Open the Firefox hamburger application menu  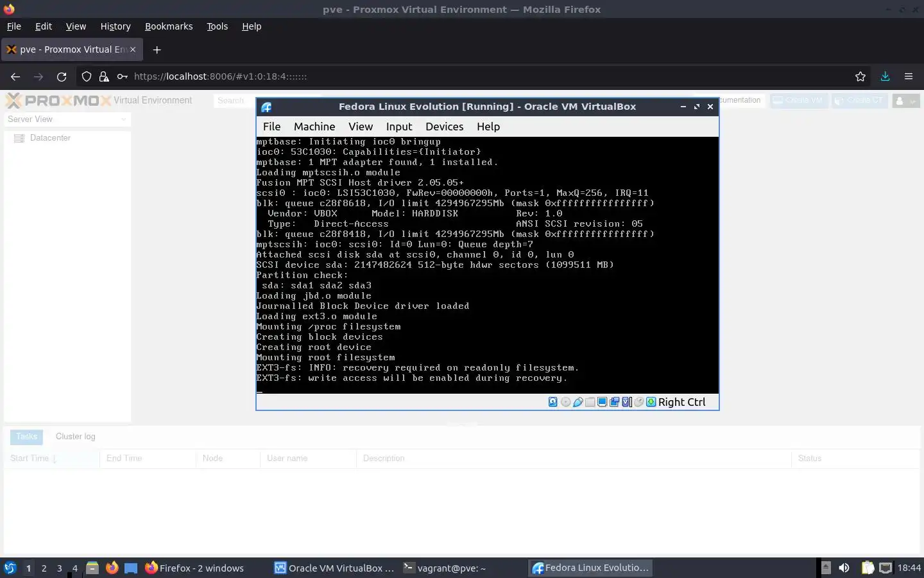[909, 76]
